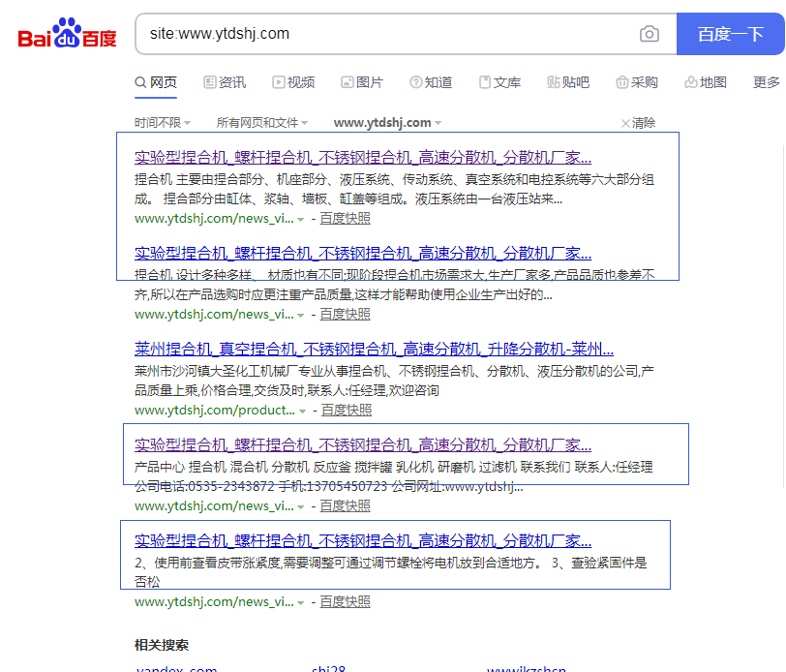Click 百度快照 under the last result
Screen dimensions: 786x672
coord(345,601)
